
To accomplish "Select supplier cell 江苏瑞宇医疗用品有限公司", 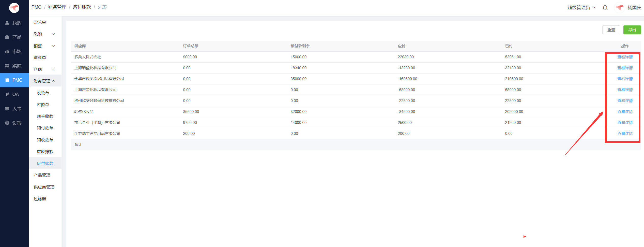I will tap(97, 134).
